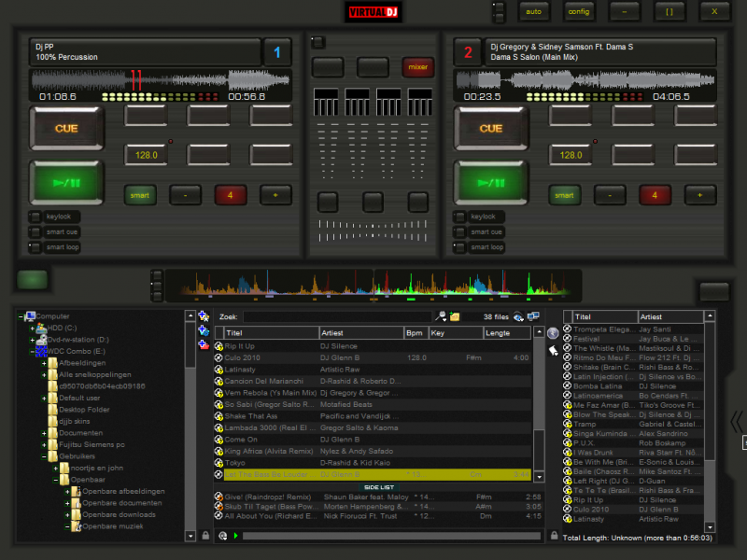Toggle smart loop on deck 2
This screenshot has width=747, height=560.
[x=459, y=247]
